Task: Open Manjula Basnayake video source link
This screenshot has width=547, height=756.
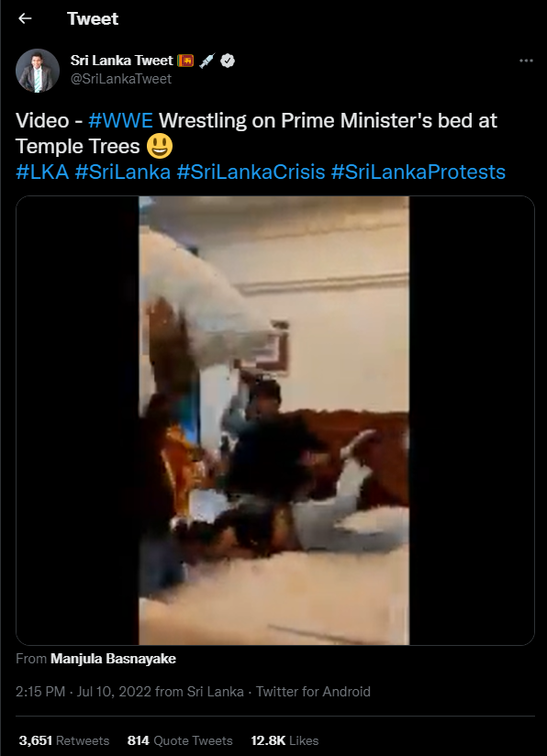Action: pyautogui.click(x=114, y=659)
